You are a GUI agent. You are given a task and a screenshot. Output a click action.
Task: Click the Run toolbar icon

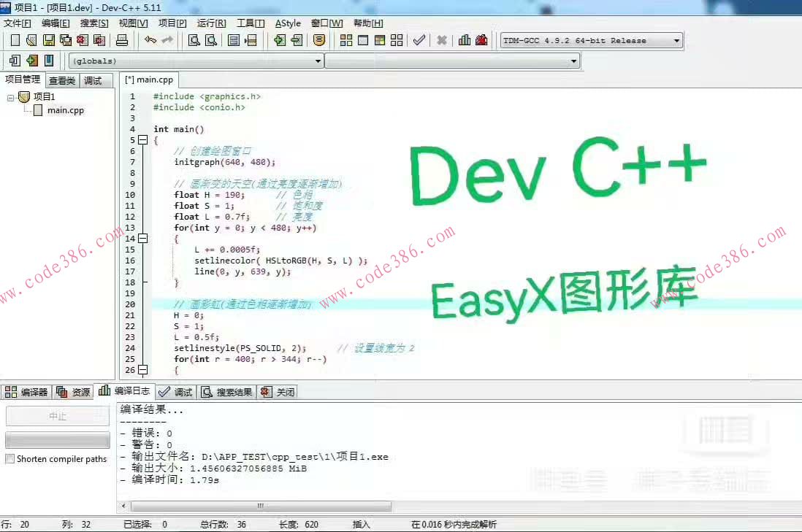click(x=363, y=40)
